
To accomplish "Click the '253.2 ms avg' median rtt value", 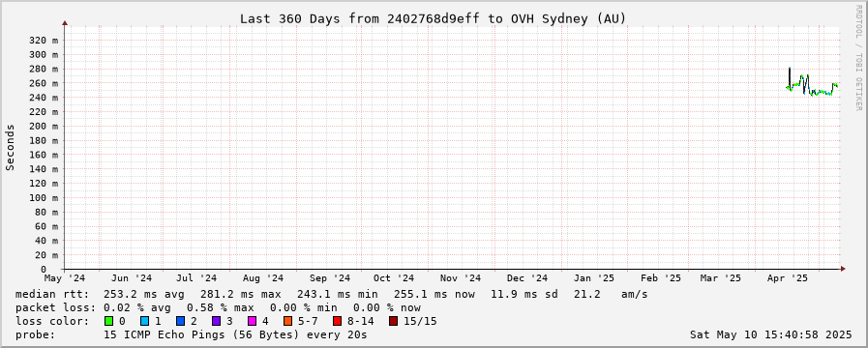I will [x=144, y=294].
